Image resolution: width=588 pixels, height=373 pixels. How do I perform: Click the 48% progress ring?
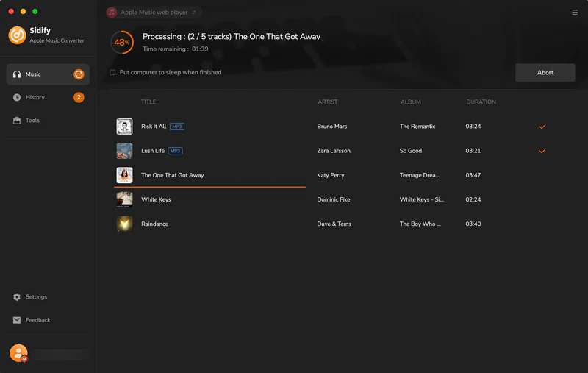(122, 43)
